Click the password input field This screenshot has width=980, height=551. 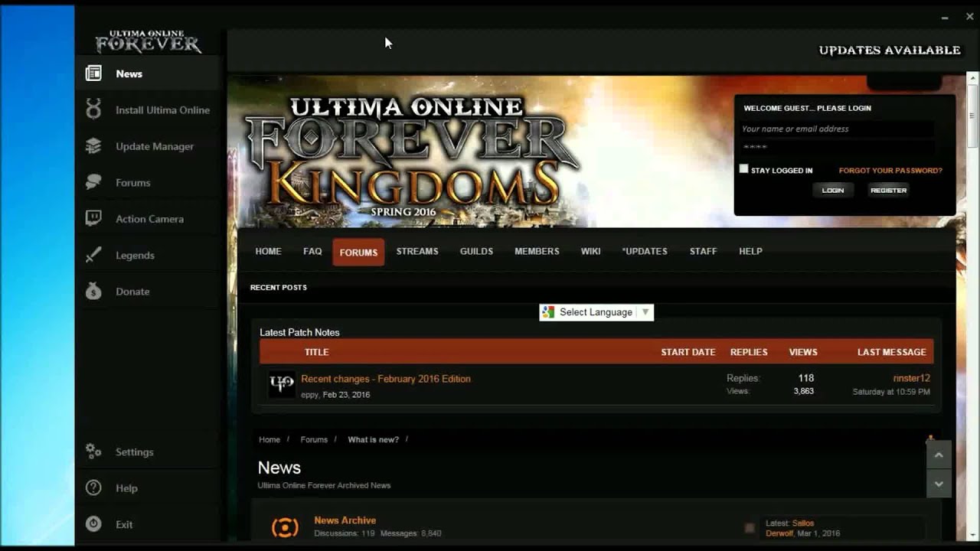coord(837,147)
